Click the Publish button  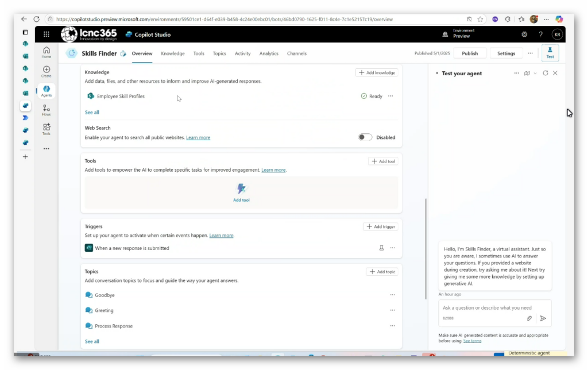pyautogui.click(x=470, y=53)
